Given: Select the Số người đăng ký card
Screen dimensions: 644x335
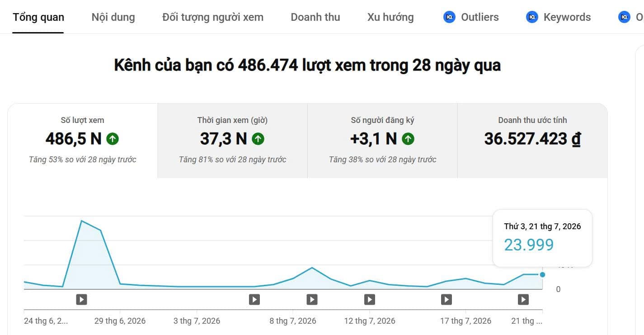Looking at the screenshot, I should [x=382, y=141].
